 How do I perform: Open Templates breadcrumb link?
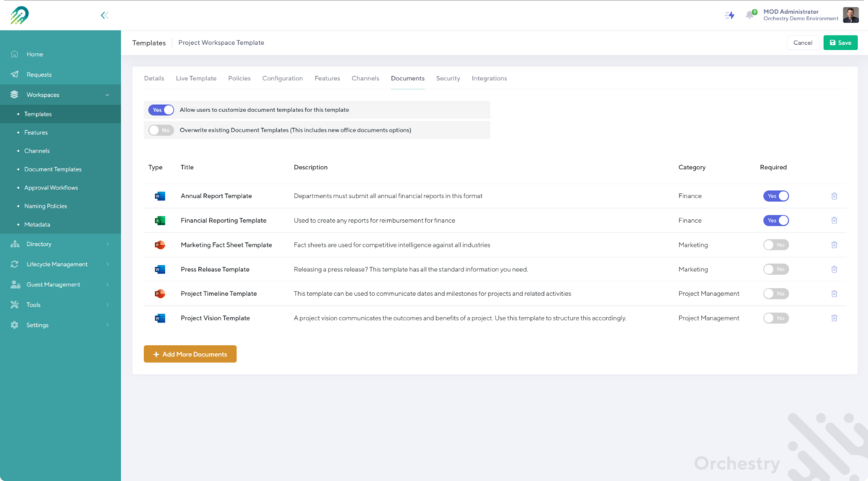tap(149, 43)
